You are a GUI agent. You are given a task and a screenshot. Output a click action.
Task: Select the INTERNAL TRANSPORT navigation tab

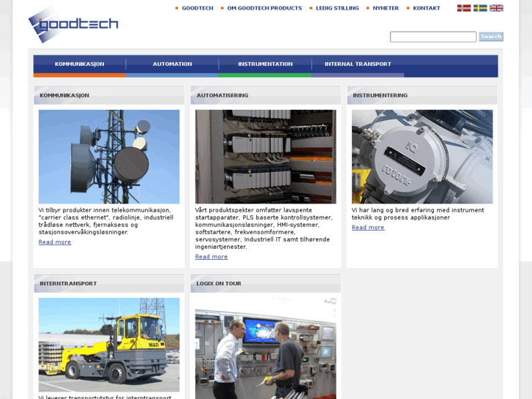tap(358, 64)
